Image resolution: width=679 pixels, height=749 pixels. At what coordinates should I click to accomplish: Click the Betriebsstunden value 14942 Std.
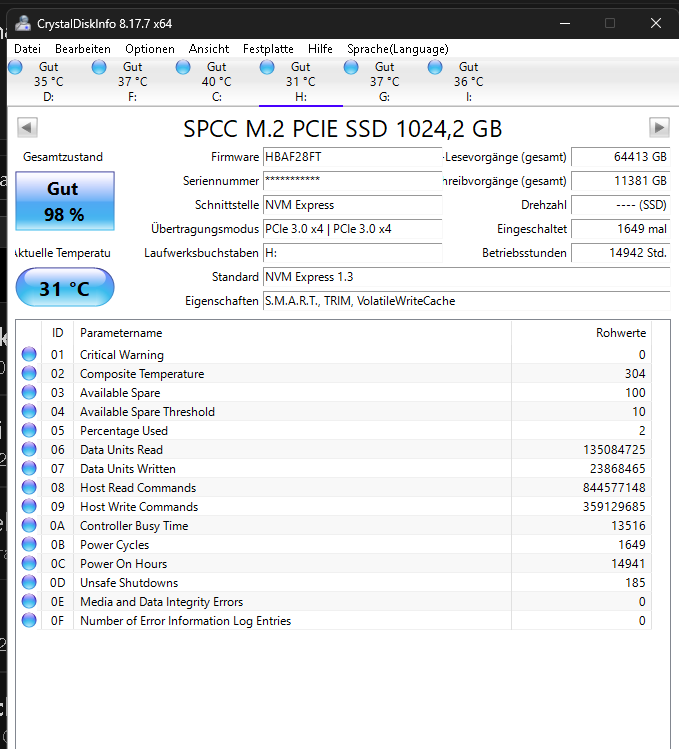click(x=620, y=253)
